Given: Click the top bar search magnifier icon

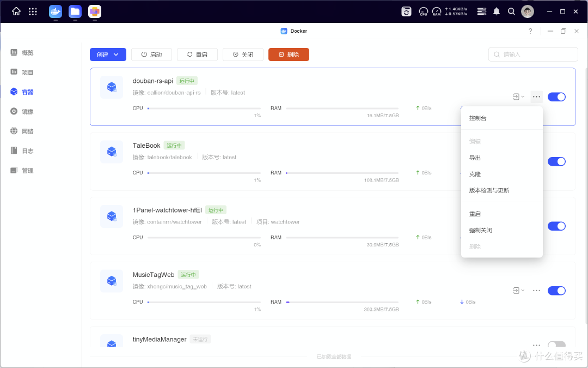Looking at the screenshot, I should click(511, 11).
